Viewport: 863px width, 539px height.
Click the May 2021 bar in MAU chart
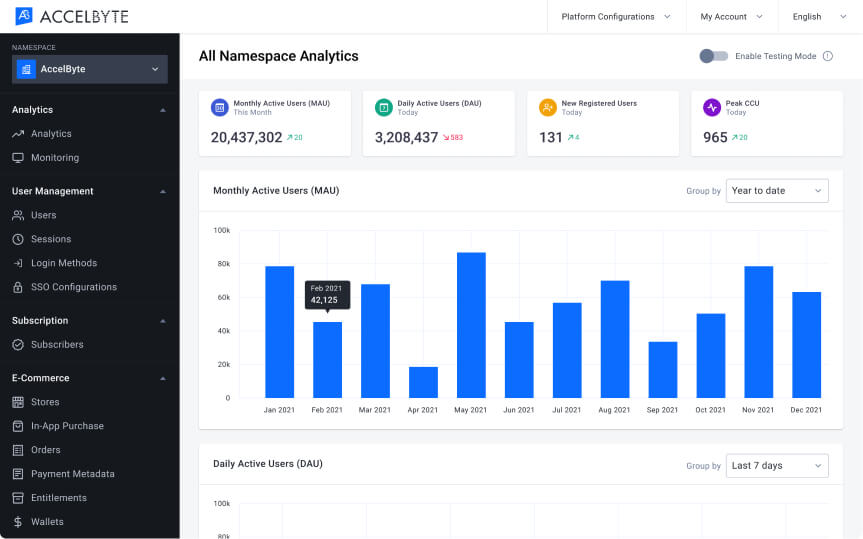coord(471,325)
